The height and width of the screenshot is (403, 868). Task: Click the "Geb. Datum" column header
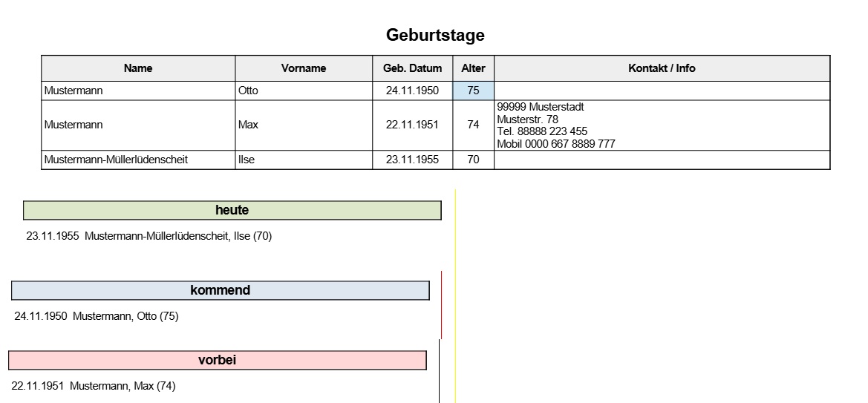(x=412, y=68)
